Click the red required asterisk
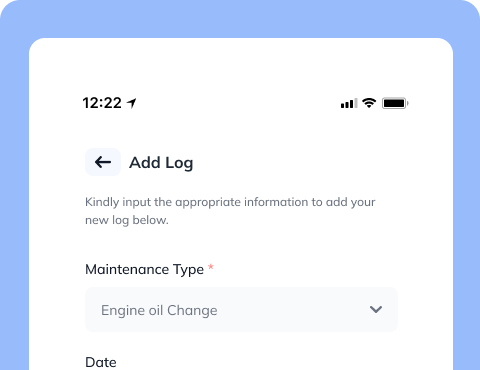480x370 pixels. (211, 267)
